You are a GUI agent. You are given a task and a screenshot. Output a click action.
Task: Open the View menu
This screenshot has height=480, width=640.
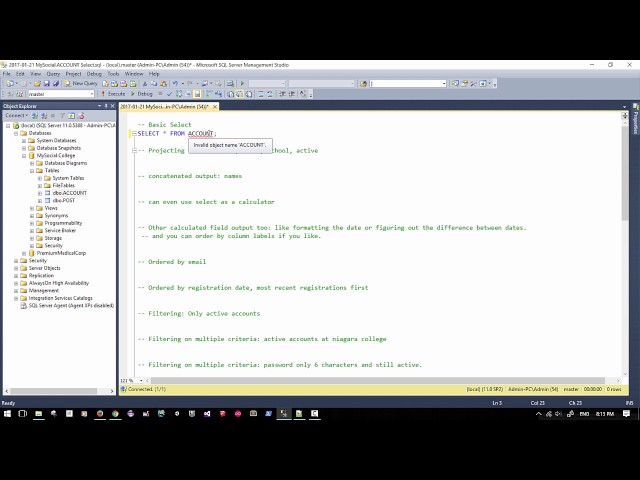(x=36, y=74)
